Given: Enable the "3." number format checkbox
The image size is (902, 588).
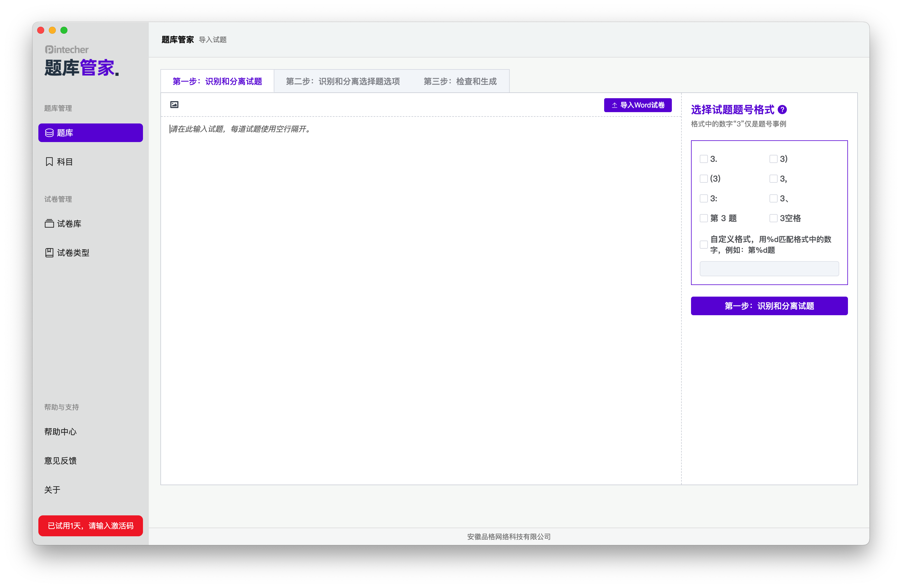Looking at the screenshot, I should [704, 159].
